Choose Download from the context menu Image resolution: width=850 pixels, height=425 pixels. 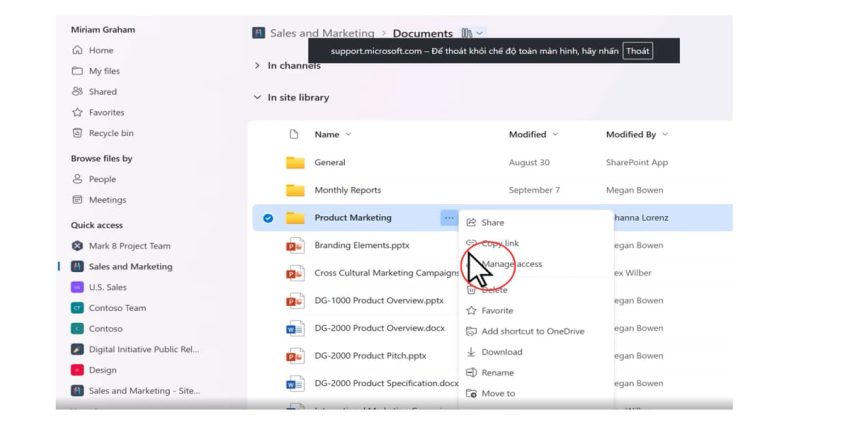494,352
